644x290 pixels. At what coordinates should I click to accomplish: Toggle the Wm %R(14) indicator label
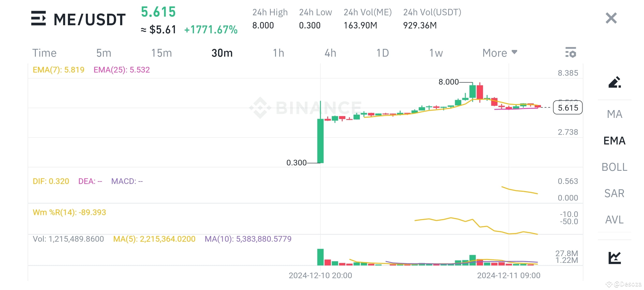[x=69, y=212]
